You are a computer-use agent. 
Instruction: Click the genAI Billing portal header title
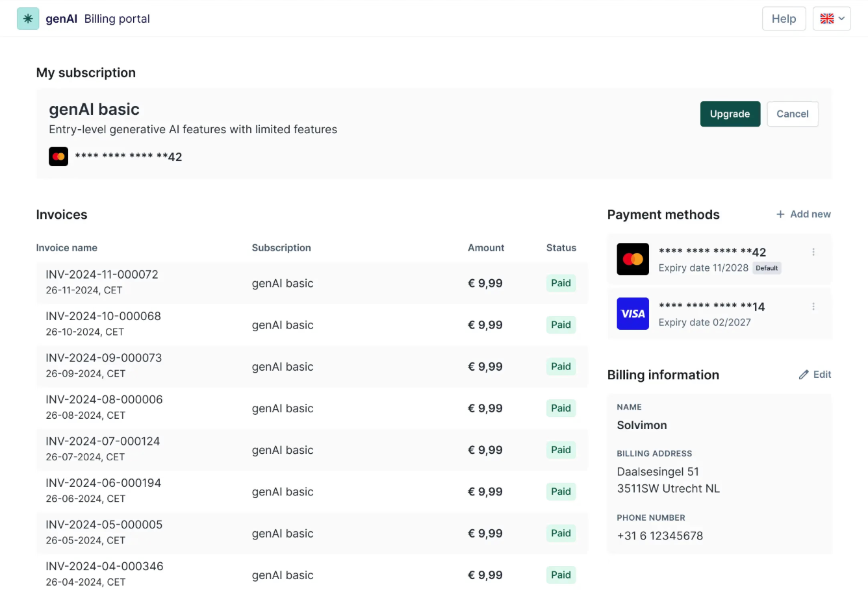[x=97, y=19]
